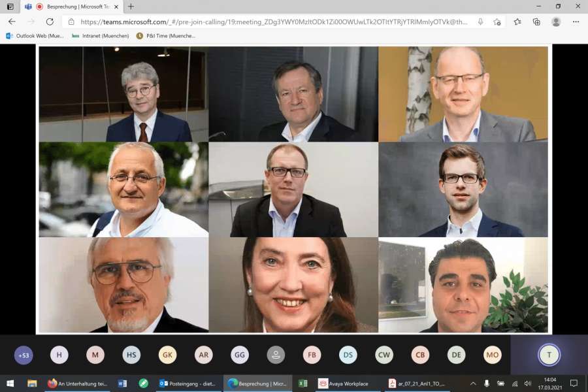Go back in the Edge browser
The image size is (588, 392).
click(12, 22)
